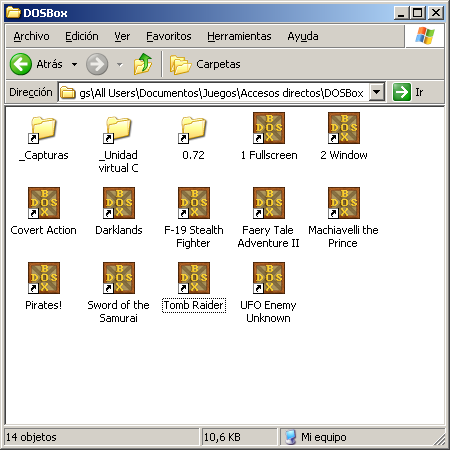The width and height of the screenshot is (450, 450).
Task: Select the Darklands DOSBox icon
Action: coord(119,203)
